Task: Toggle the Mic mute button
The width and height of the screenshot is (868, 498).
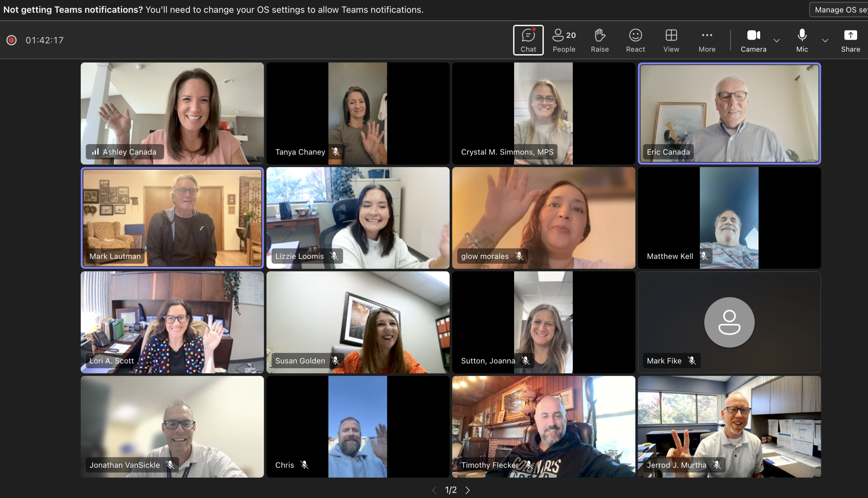Action: [802, 40]
